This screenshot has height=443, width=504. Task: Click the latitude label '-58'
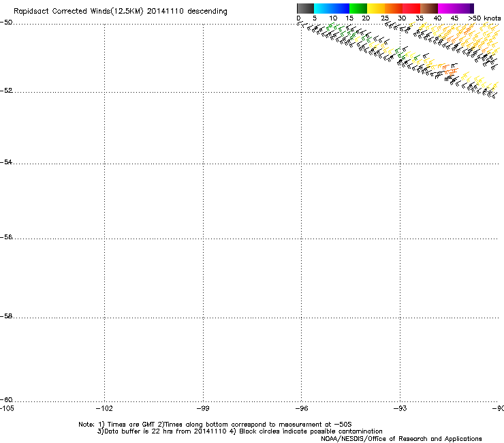(x=6, y=316)
